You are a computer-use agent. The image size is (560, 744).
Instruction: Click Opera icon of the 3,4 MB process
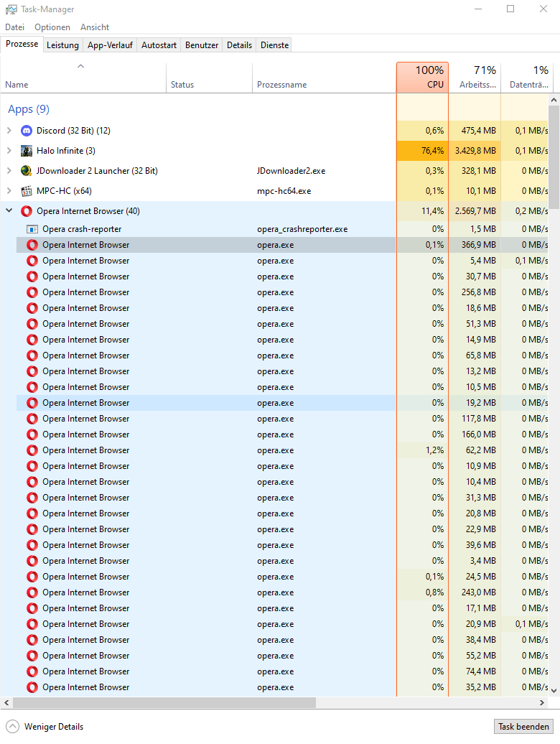click(32, 561)
